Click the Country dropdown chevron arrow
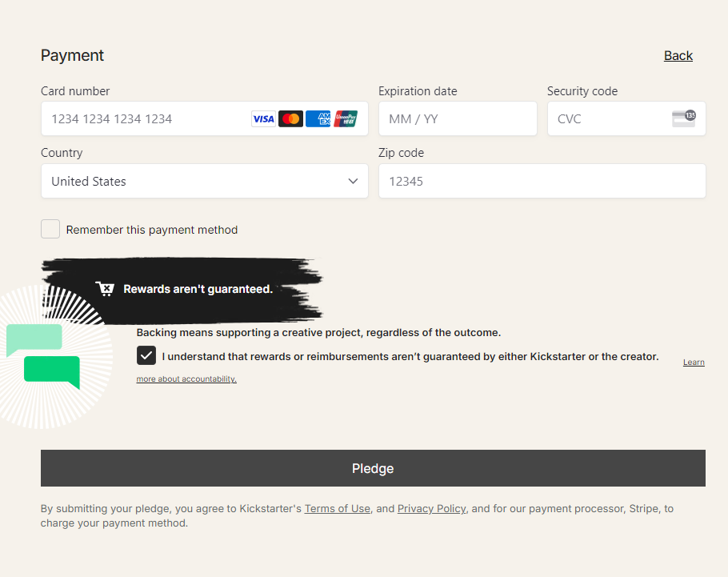The image size is (728, 577). tap(353, 181)
